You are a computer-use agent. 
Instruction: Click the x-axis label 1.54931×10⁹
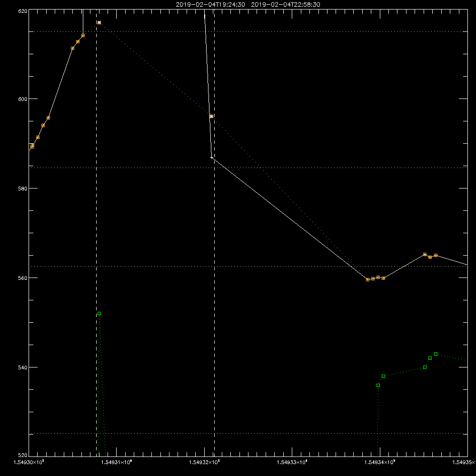pyautogui.click(x=117, y=462)
